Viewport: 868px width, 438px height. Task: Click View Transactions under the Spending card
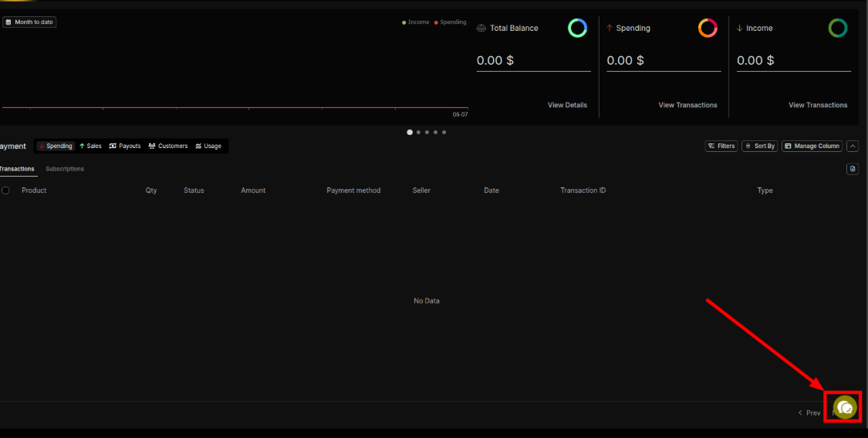pos(687,105)
